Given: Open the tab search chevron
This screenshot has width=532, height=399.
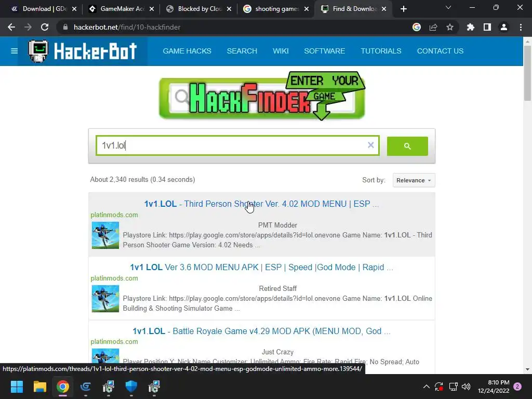Looking at the screenshot, I should tap(448, 7).
